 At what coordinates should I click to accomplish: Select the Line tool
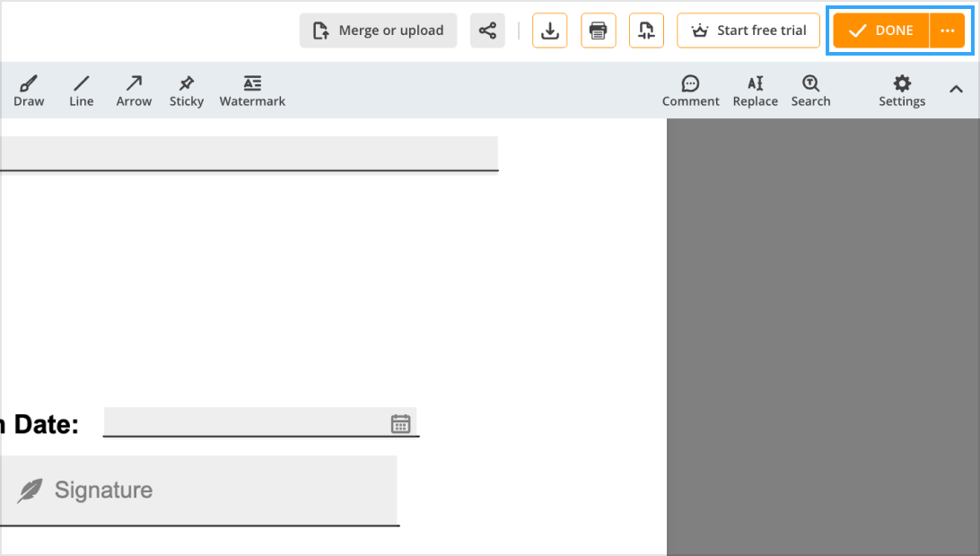(x=81, y=89)
